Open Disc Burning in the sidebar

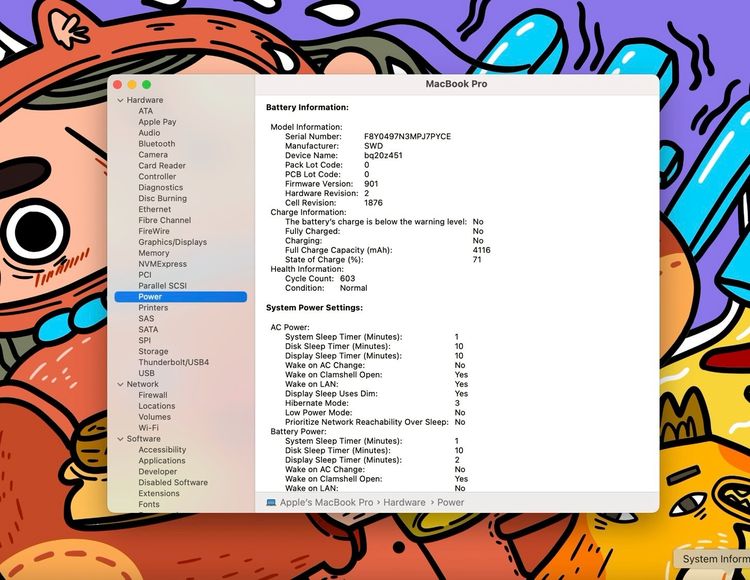point(163,198)
